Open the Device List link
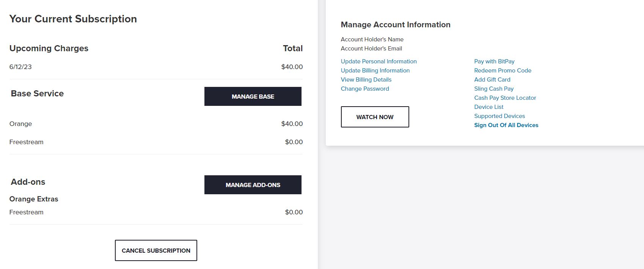 click(x=488, y=107)
